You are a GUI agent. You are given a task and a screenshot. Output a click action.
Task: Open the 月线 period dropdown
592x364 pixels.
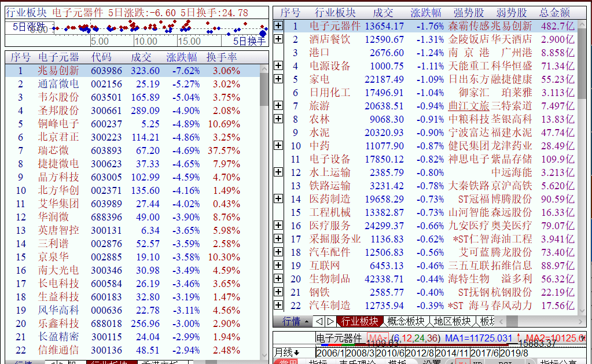pyautogui.click(x=286, y=352)
